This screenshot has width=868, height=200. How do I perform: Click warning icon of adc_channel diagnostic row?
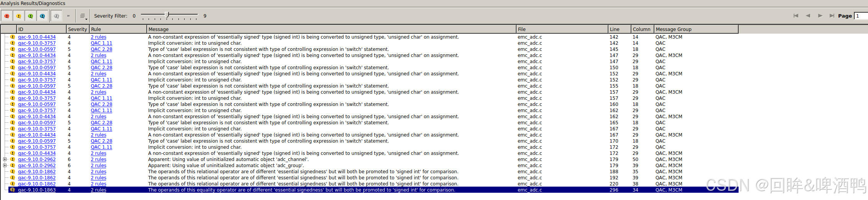click(x=12, y=159)
